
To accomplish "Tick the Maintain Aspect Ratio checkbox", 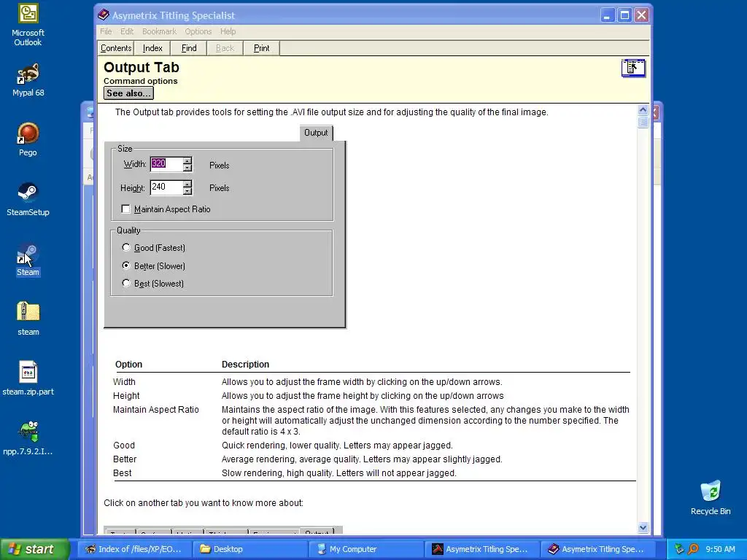I will [x=125, y=209].
